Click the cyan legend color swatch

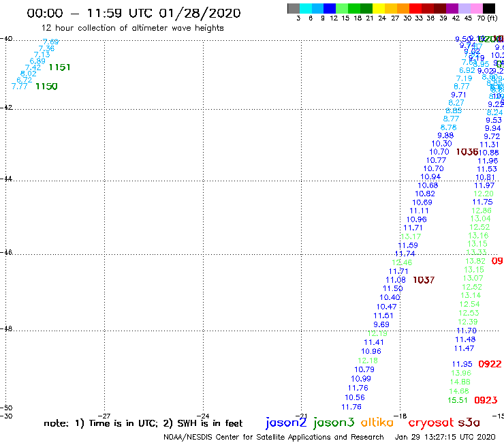point(306,8)
